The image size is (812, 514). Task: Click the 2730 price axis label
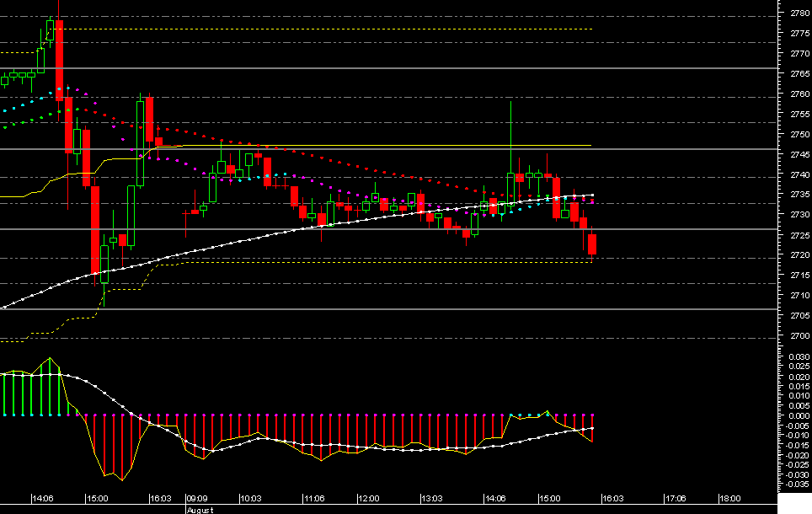coord(799,215)
